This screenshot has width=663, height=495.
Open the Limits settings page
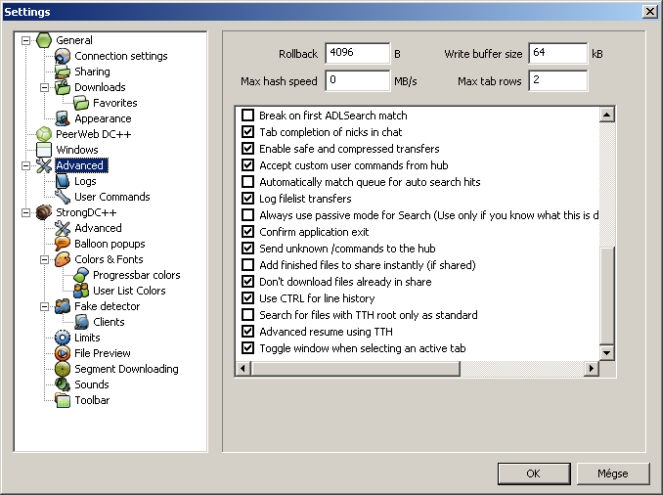click(x=89, y=338)
